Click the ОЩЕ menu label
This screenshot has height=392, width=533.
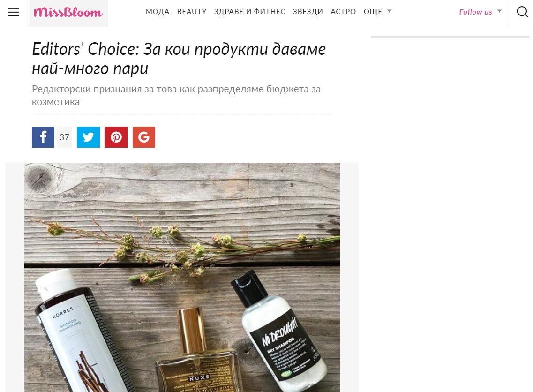(x=373, y=12)
